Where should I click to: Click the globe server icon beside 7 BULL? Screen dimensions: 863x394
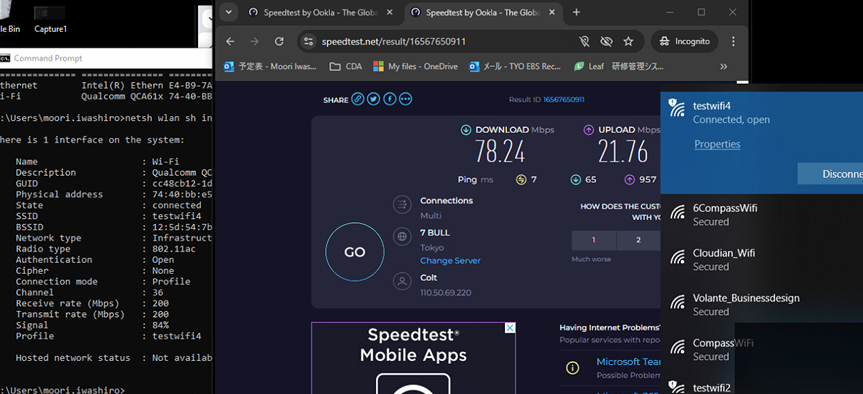click(x=402, y=237)
